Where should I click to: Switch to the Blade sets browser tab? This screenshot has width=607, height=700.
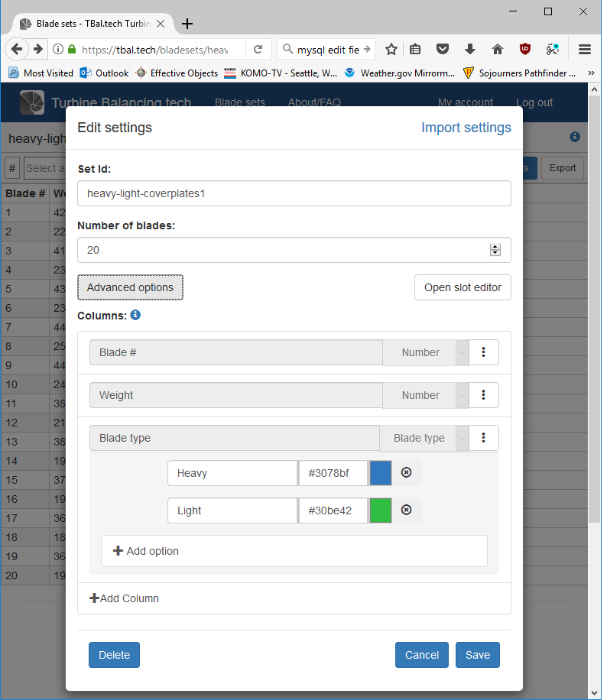(x=92, y=24)
